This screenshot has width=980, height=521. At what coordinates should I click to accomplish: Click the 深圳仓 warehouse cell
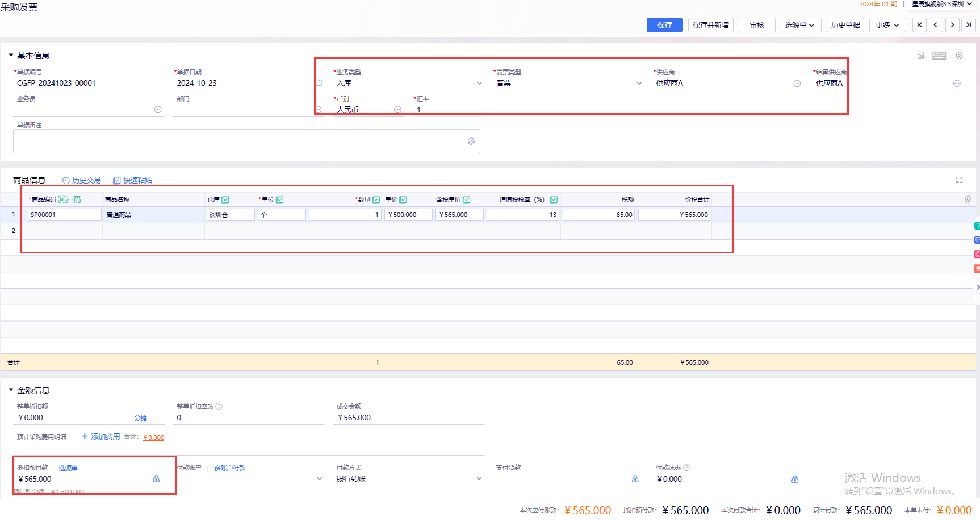pyautogui.click(x=230, y=215)
